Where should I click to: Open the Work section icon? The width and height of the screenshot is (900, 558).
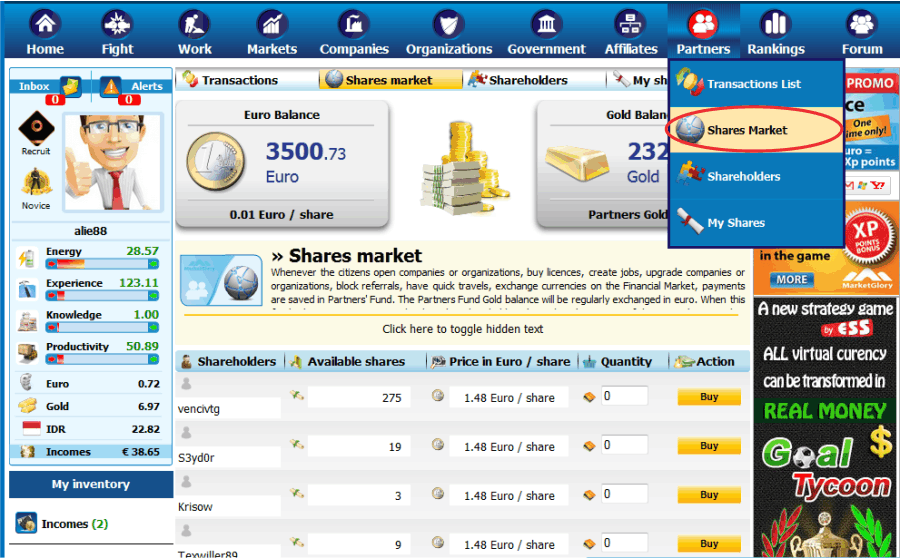[x=194, y=24]
